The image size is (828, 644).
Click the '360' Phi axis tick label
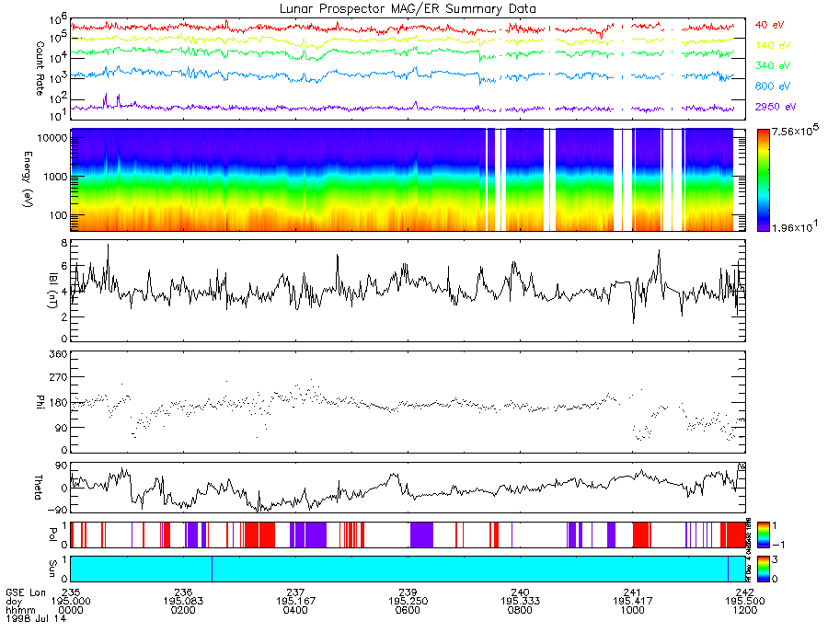click(59, 354)
